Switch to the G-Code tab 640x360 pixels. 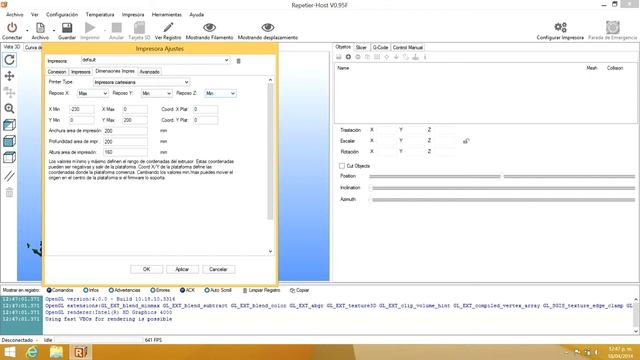380,48
